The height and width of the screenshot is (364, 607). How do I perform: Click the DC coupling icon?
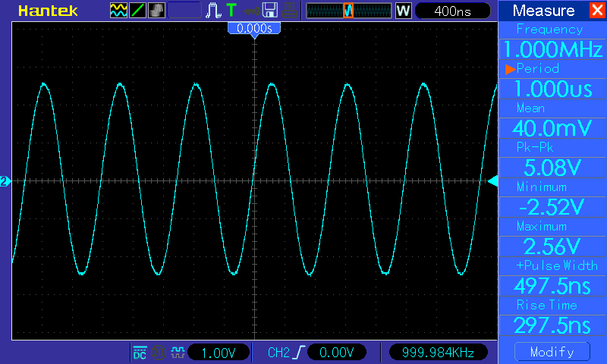(140, 353)
